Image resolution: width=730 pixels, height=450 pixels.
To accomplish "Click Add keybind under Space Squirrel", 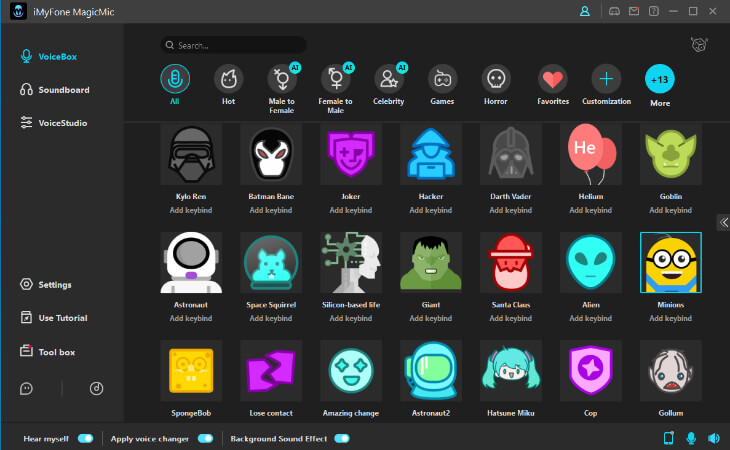I will click(x=271, y=318).
